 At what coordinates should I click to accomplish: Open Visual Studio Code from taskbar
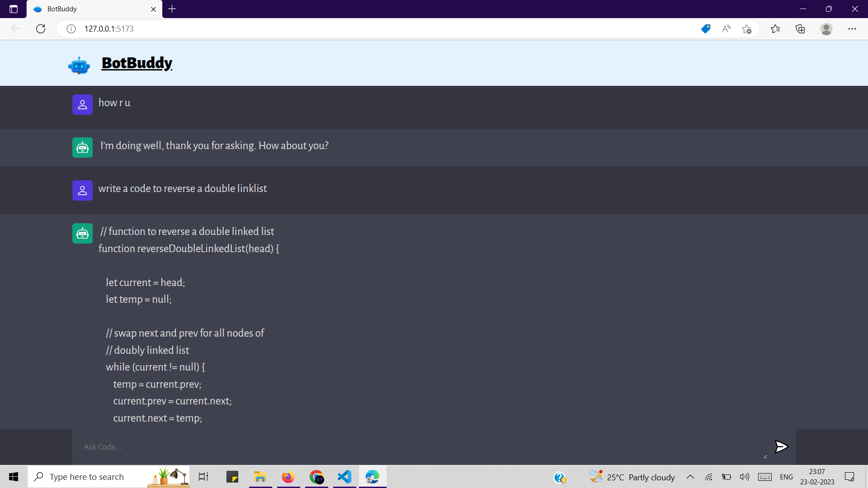344,477
